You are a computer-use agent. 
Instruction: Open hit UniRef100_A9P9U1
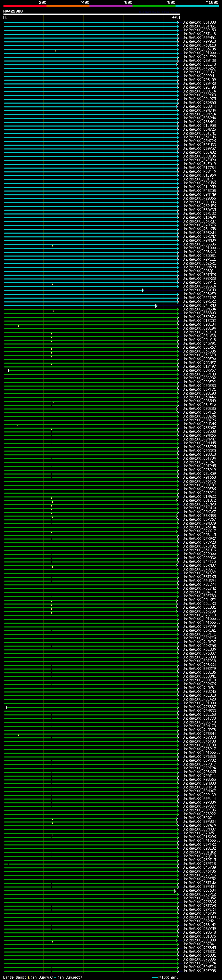[199, 76]
